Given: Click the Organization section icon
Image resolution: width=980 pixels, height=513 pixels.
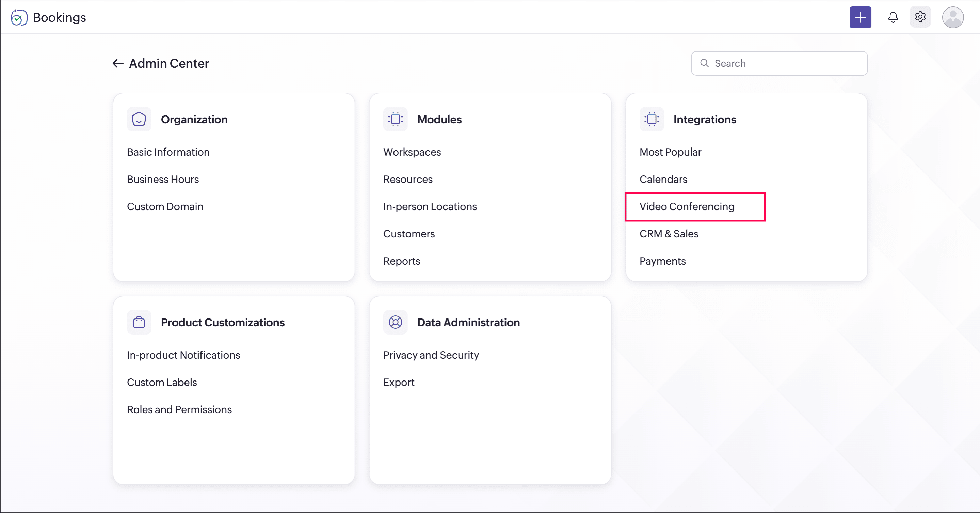Looking at the screenshot, I should point(139,120).
